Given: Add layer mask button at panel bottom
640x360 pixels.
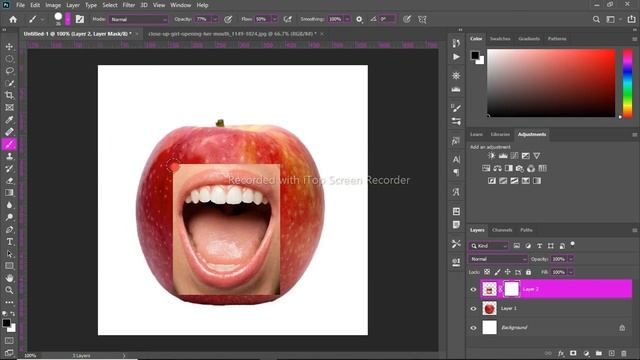Looking at the screenshot, I should (x=573, y=353).
